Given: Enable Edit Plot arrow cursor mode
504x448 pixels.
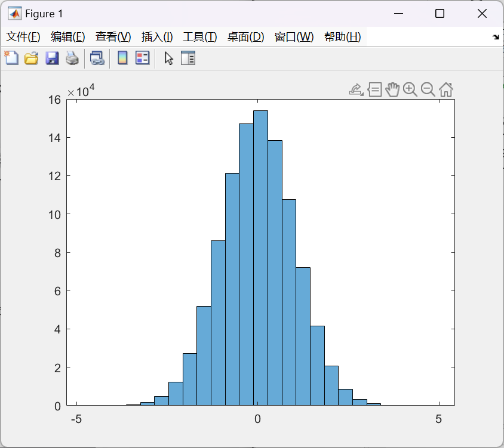Looking at the screenshot, I should pyautogui.click(x=169, y=58).
